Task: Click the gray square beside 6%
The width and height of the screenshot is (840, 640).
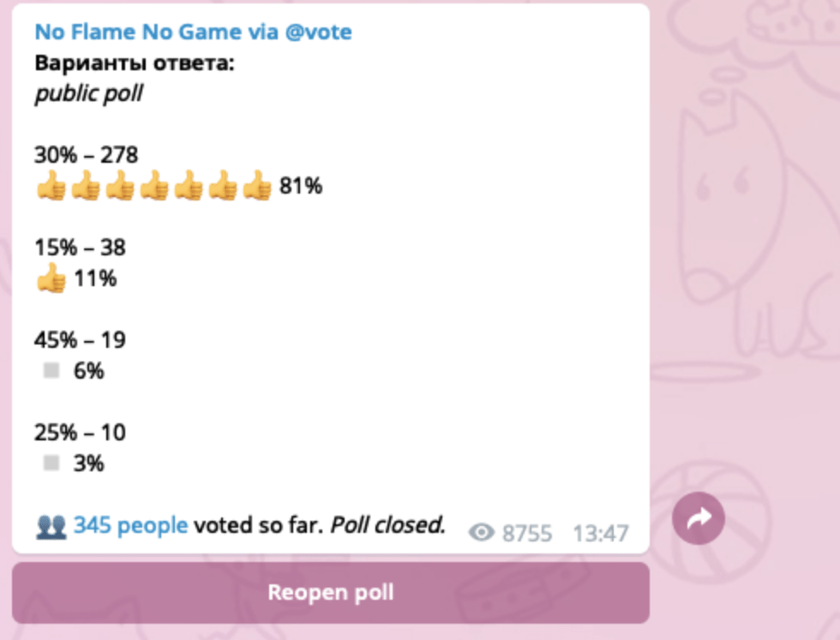Action: (x=51, y=371)
